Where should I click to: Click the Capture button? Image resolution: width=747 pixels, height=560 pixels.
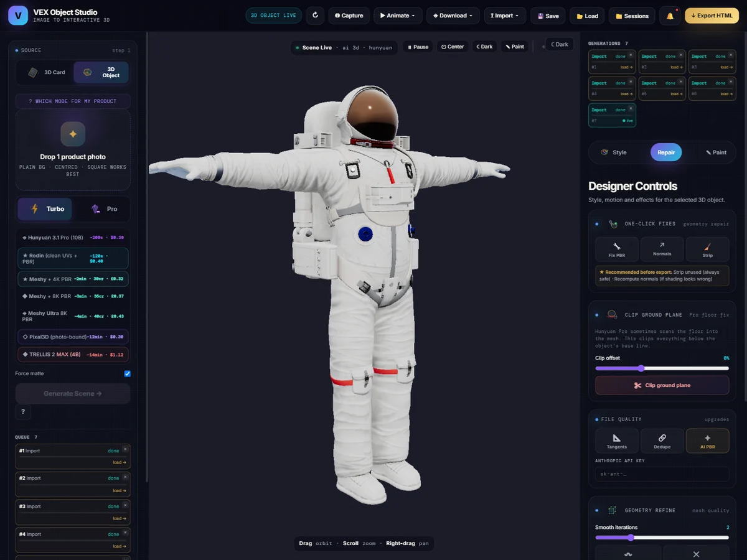[x=349, y=16]
